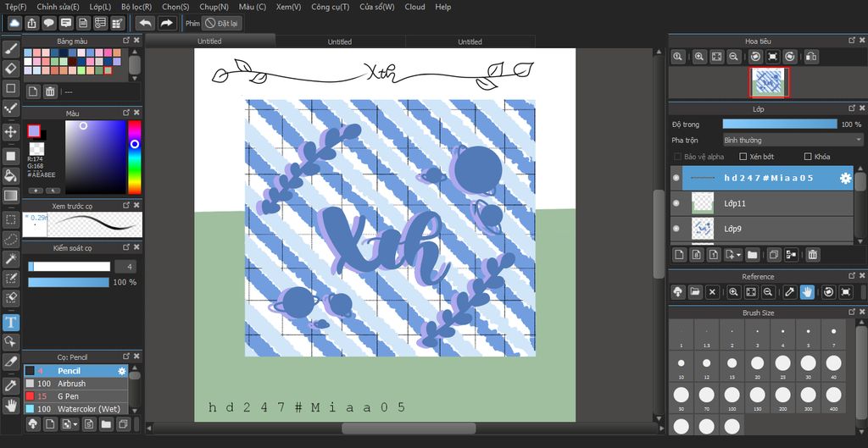Select the Select Pen tool
Image resolution: width=868 pixels, height=448 pixels.
click(10, 278)
